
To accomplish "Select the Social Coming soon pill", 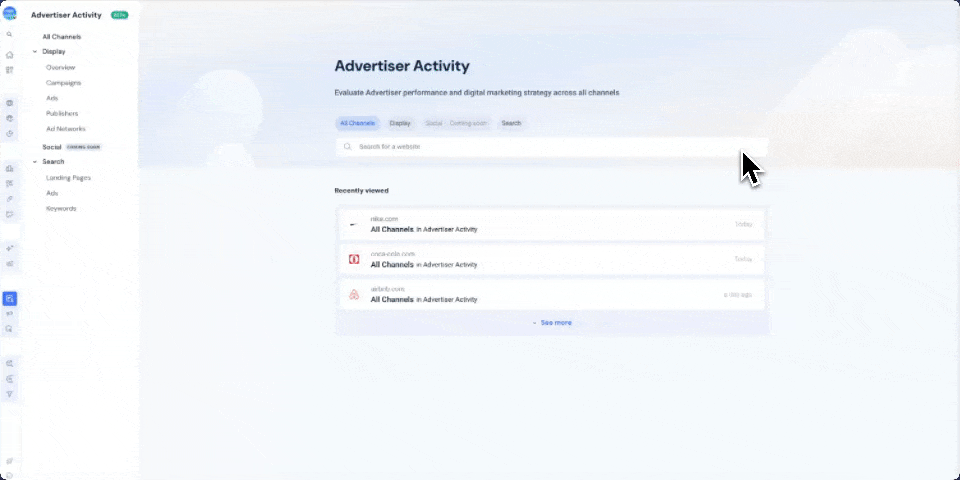I will 456,123.
